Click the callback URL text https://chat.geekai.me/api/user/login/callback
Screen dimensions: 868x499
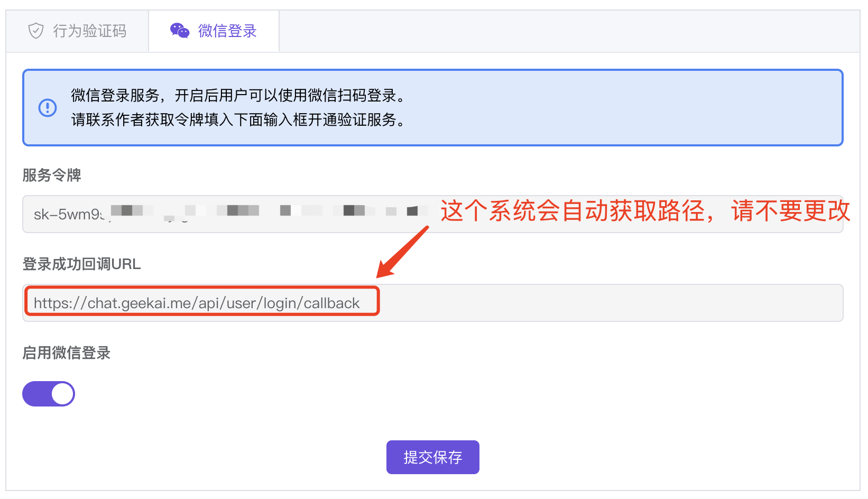click(x=197, y=303)
